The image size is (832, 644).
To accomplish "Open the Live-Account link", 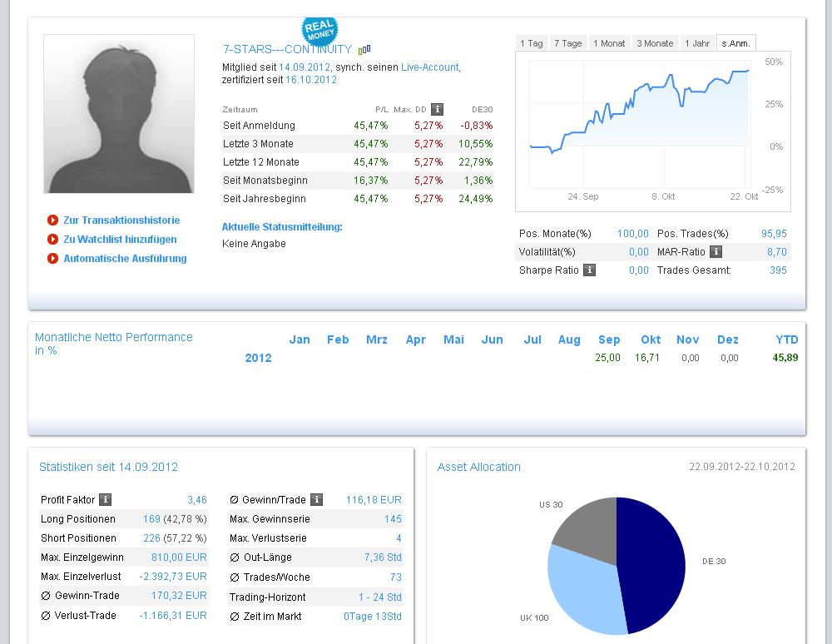I will 429,67.
